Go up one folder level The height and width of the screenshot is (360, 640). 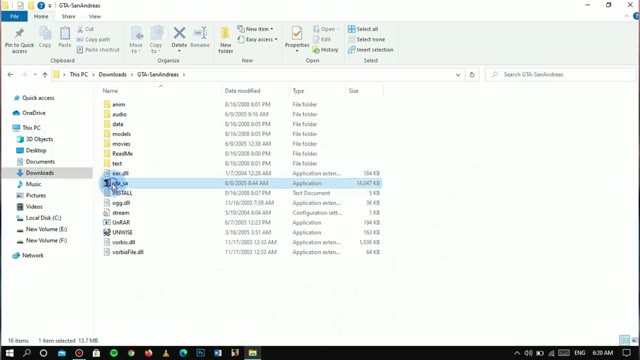(x=45, y=74)
